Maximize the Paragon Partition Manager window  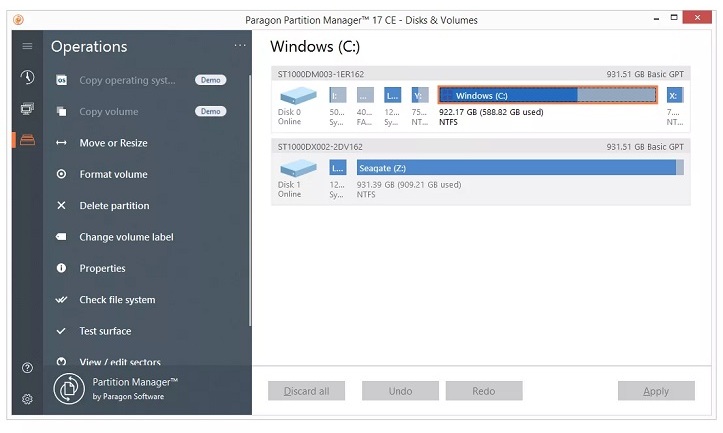click(x=674, y=18)
